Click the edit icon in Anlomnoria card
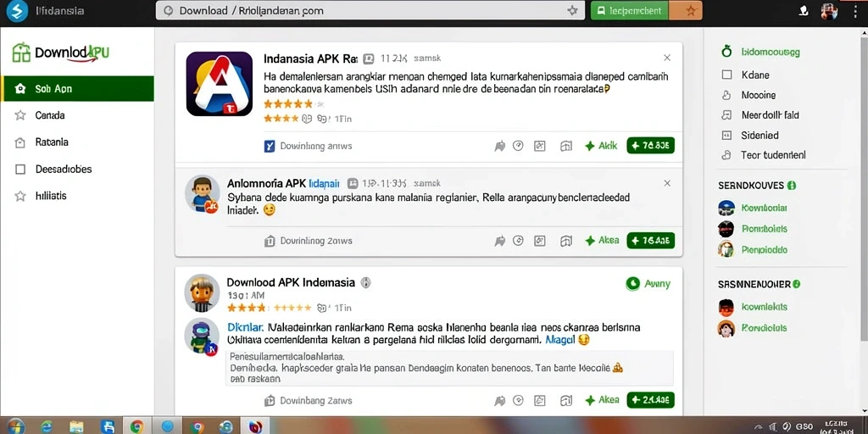The image size is (868, 434). (x=540, y=241)
